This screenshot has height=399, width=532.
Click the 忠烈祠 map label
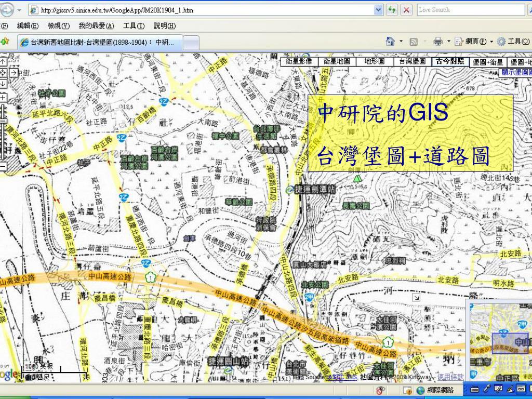(395, 261)
